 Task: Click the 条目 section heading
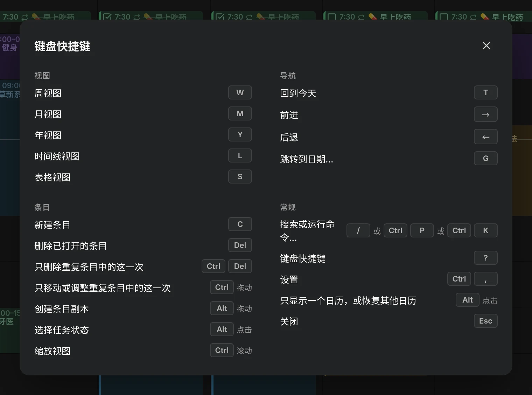[x=42, y=207]
